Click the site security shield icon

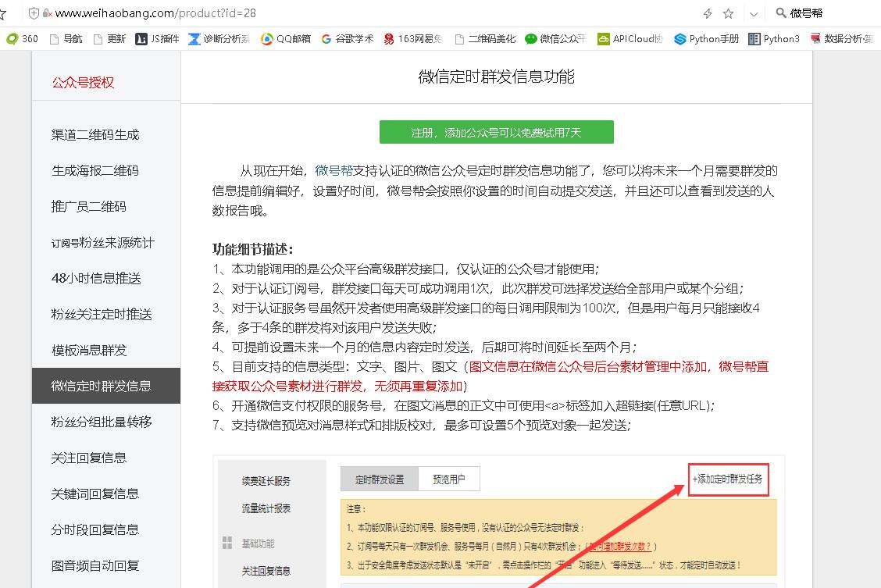click(34, 13)
